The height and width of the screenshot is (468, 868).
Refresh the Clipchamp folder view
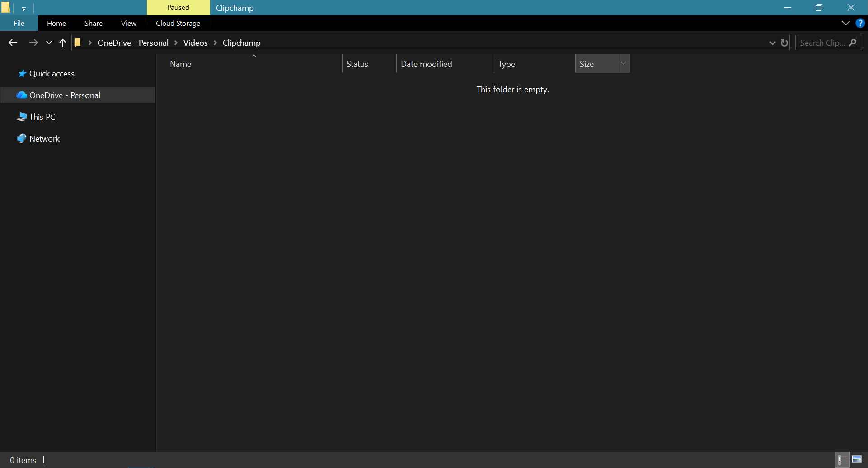point(784,43)
